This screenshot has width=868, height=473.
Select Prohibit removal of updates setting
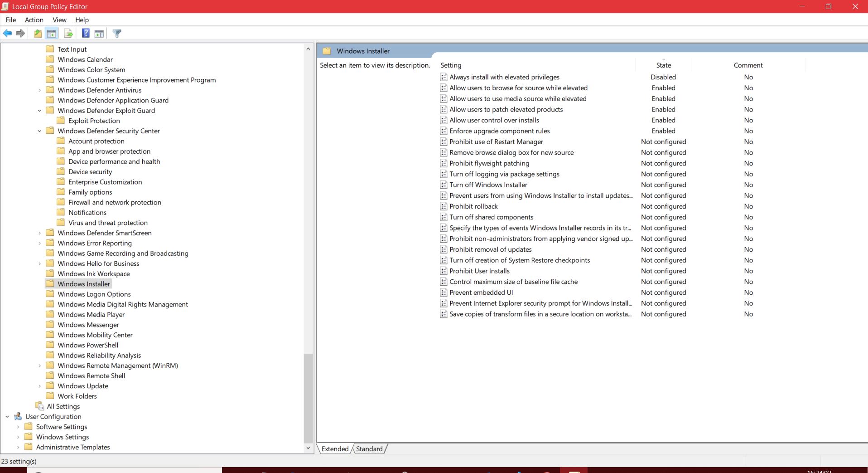click(491, 249)
